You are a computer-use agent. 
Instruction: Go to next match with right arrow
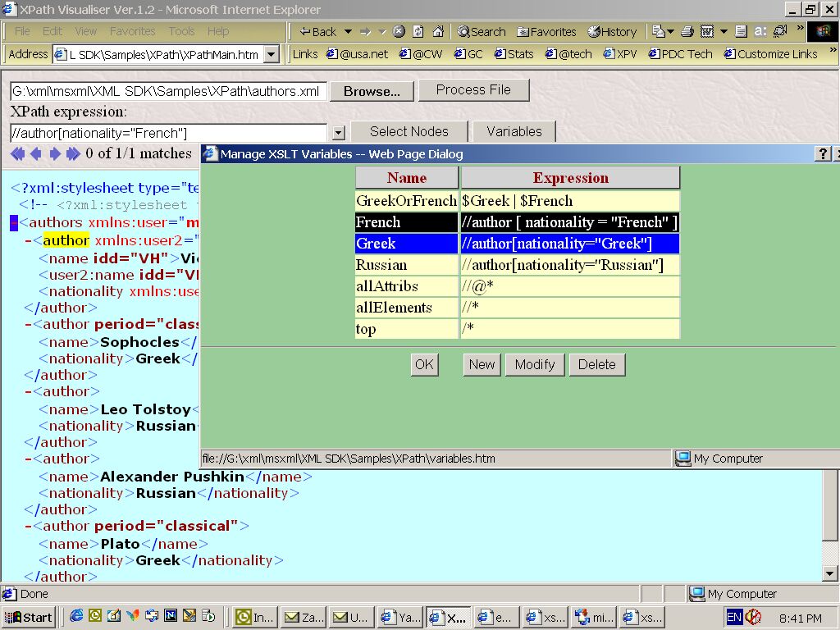click(x=55, y=154)
